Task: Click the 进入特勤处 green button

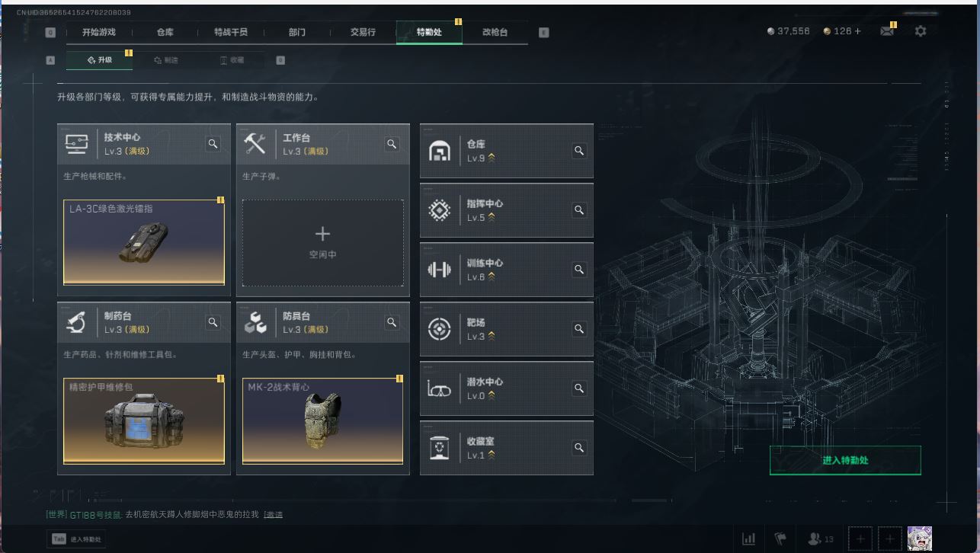Action: pyautogui.click(x=845, y=461)
